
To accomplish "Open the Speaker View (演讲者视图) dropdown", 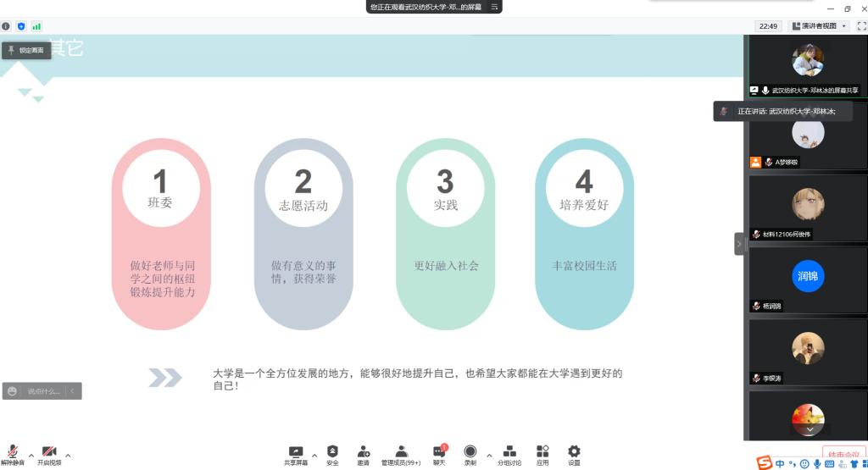I will (819, 26).
